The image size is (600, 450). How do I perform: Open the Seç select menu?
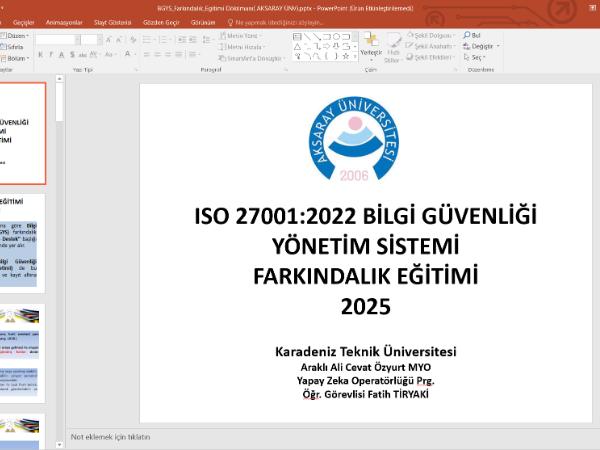(x=474, y=57)
